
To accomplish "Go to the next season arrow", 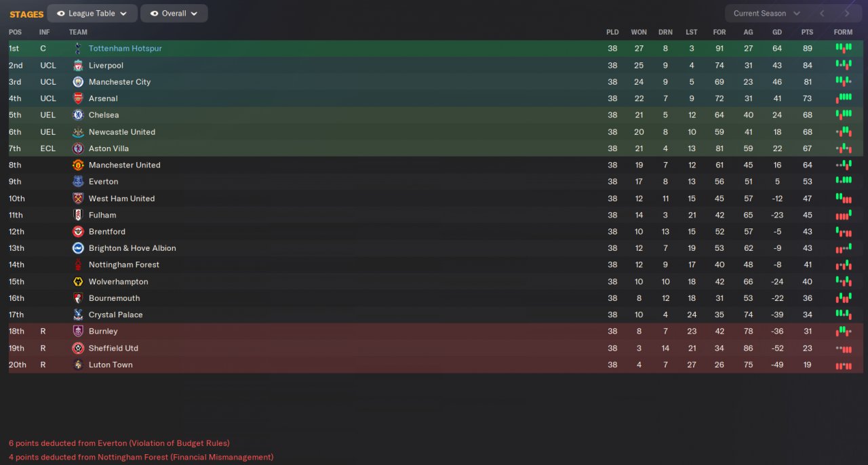I will [x=847, y=14].
